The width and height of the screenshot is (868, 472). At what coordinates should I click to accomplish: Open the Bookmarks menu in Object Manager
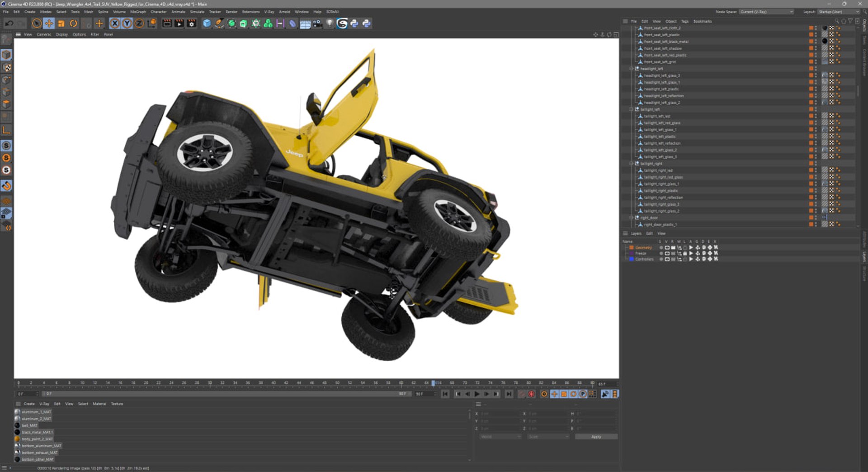pos(703,21)
